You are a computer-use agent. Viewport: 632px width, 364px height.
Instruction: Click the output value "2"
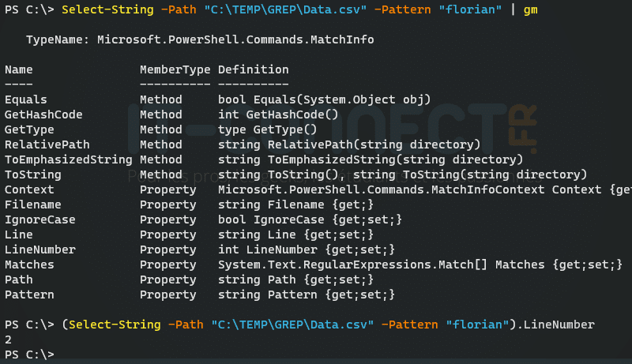[x=8, y=340]
